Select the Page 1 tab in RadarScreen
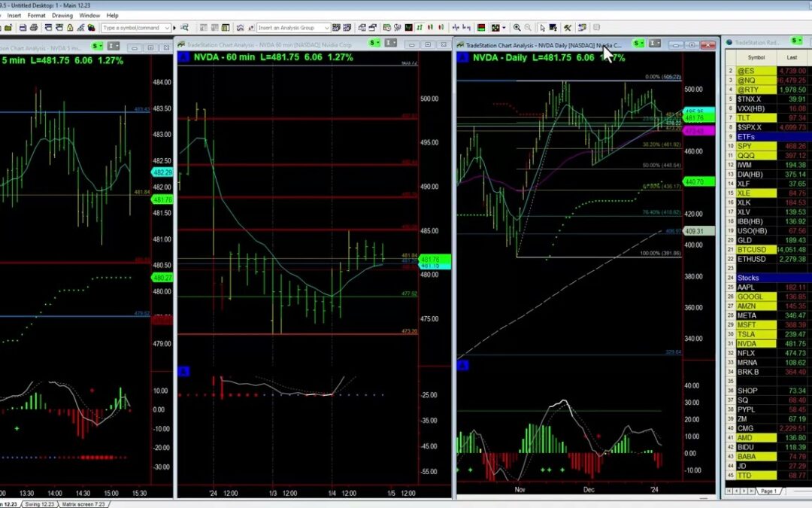This screenshot has width=812, height=508. point(768,491)
